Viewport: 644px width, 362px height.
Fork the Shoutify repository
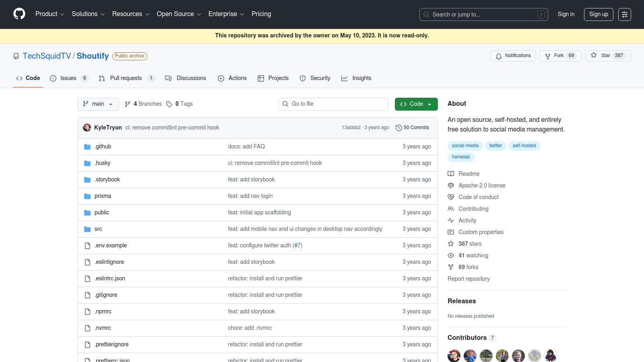tap(561, 56)
